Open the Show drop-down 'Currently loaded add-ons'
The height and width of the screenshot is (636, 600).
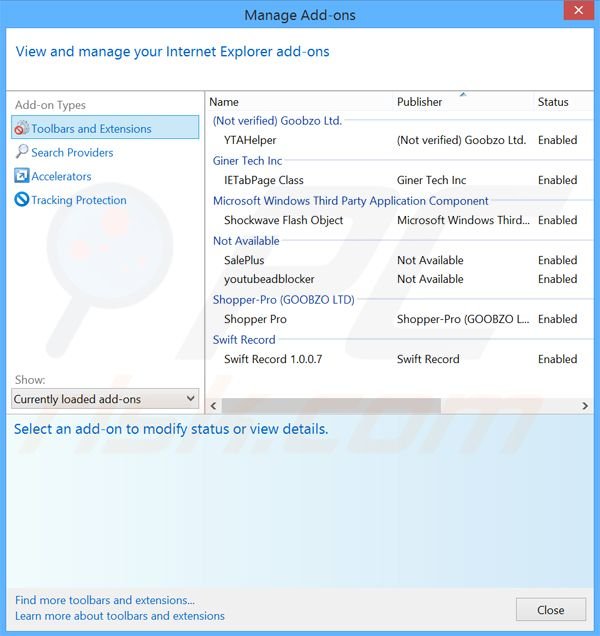tap(105, 399)
